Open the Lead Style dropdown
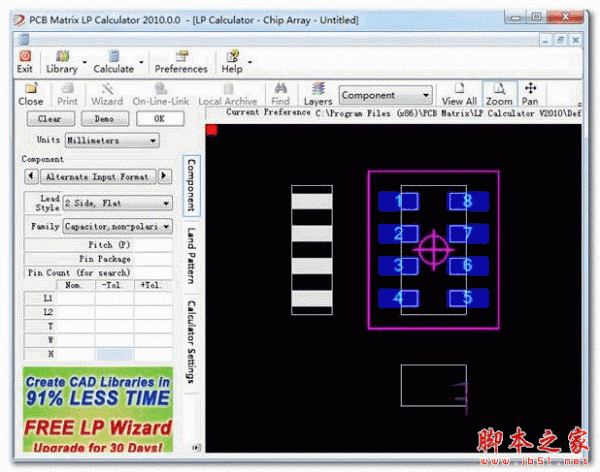Screen dimensions: 600x472 coord(117,203)
